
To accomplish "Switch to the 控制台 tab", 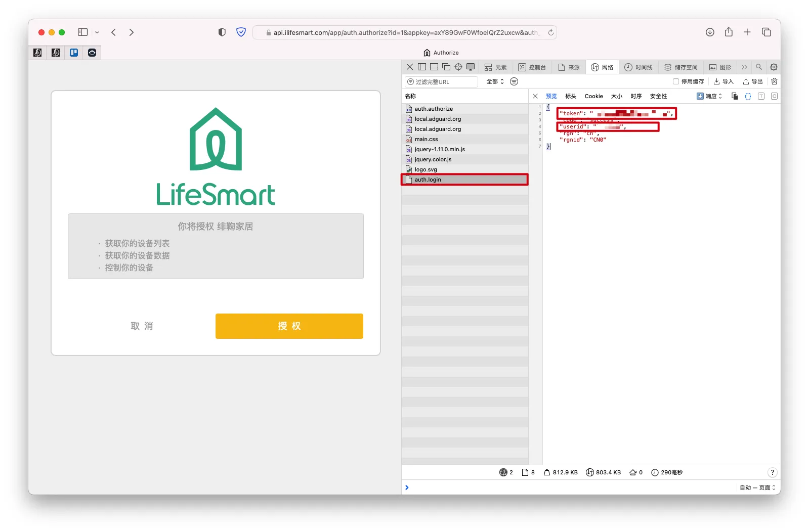I will pyautogui.click(x=532, y=67).
